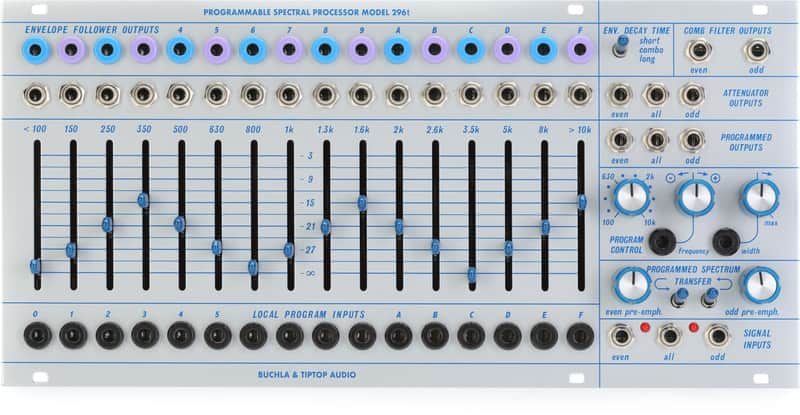
Task: Click the 630 band slider handle
Action: coord(217,247)
